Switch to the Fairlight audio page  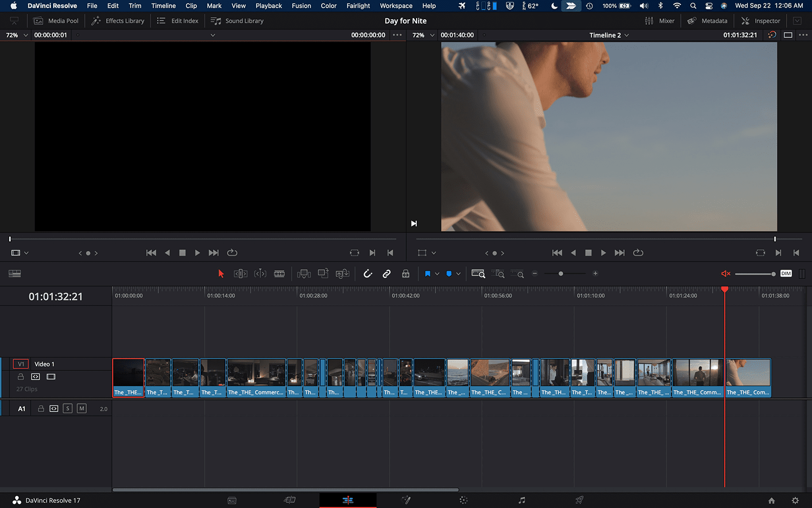521,500
